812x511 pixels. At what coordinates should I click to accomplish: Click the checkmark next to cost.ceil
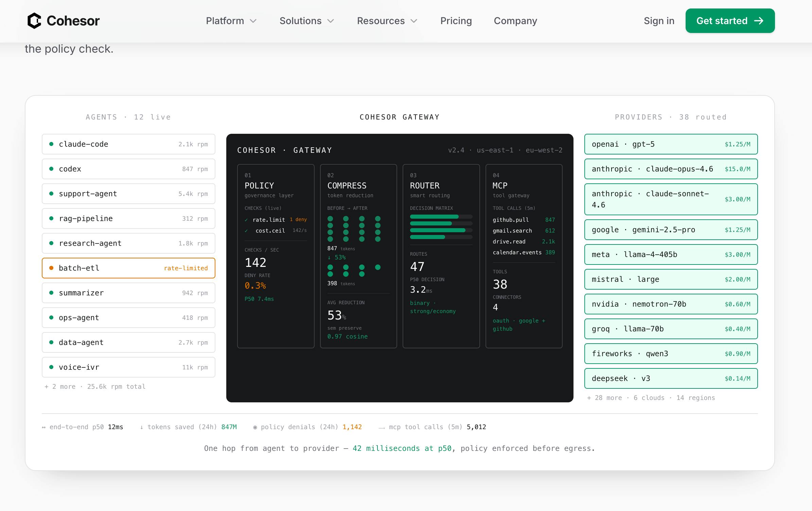246,231
